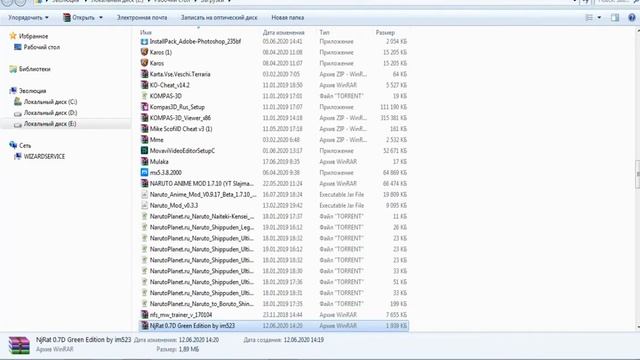Select the Kompas3D_Rus_Setup installer icon

point(144,107)
